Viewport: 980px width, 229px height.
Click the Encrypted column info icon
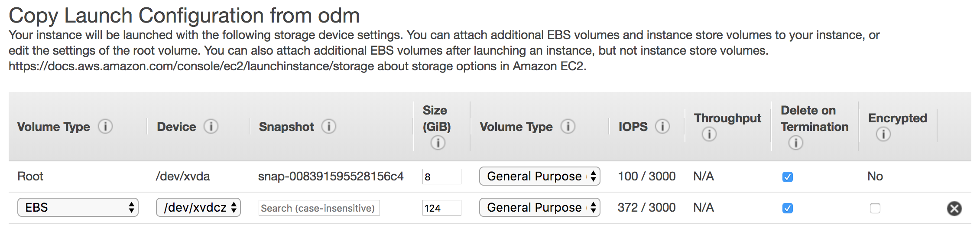(883, 134)
